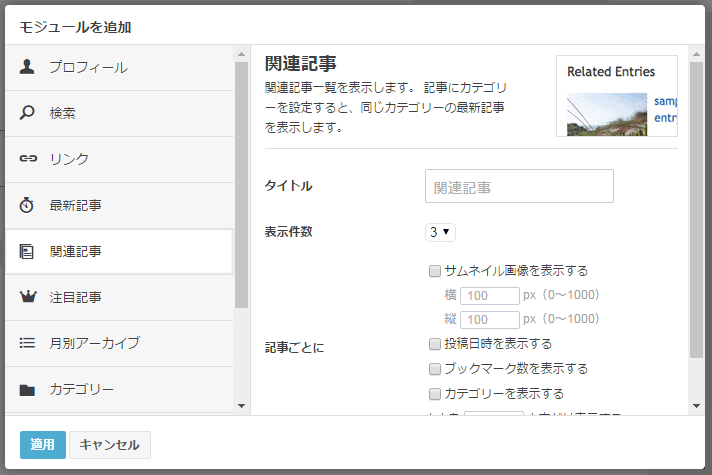
Task: Select the 検索 module
Action: 119,114
